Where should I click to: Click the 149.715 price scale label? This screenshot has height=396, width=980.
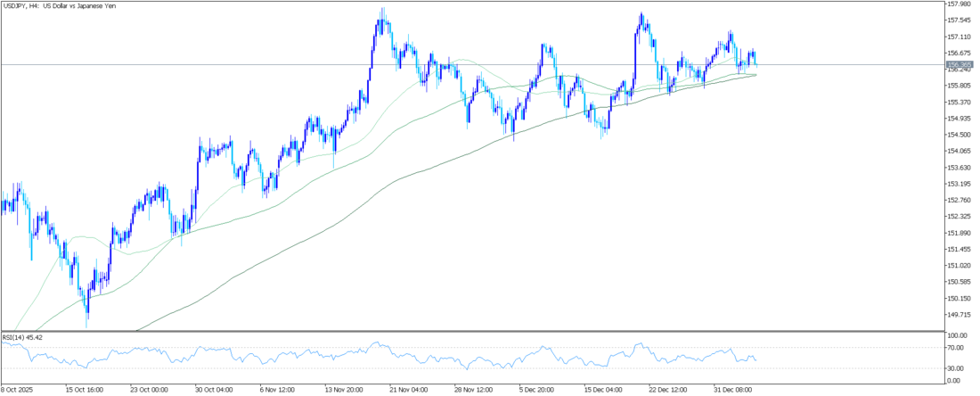(x=960, y=315)
